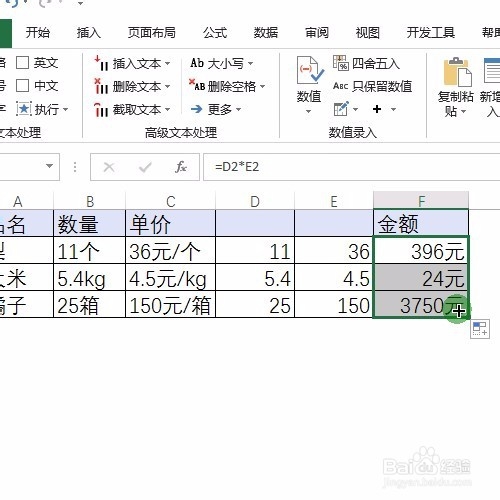Viewport: 500px width, 500px height.
Task: Expand the plus icon dropdown arrow
Action: (x=393, y=109)
